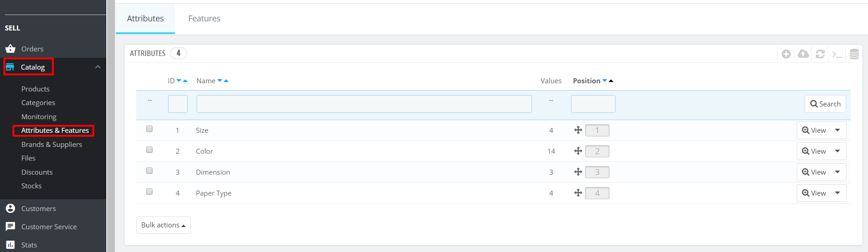Tick the checkbox for Size attribute
Viewport: 868px width, 252px height.
coord(149,129)
